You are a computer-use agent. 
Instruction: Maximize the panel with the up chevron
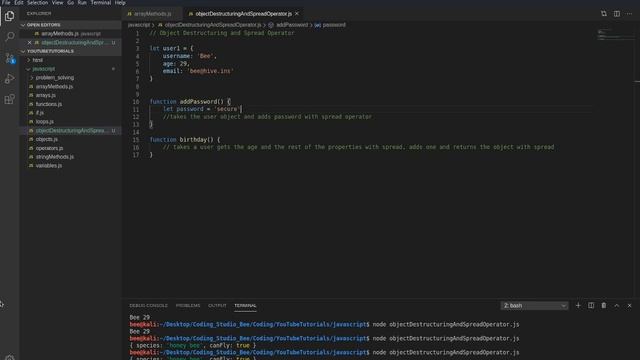click(617, 305)
